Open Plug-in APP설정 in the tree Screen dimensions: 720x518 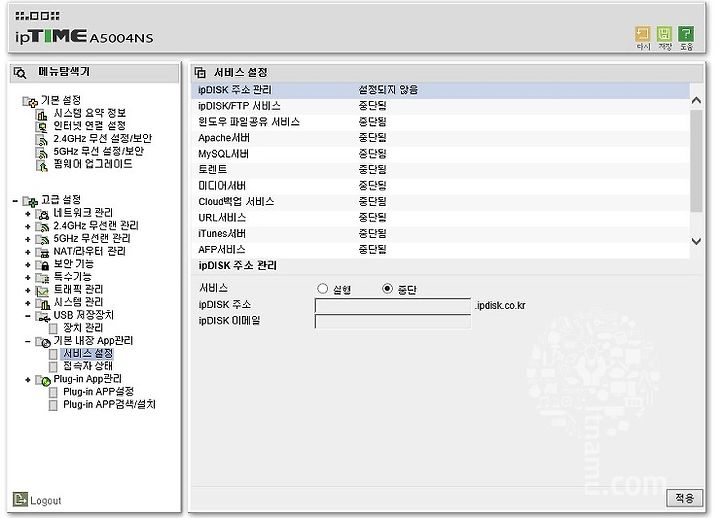pos(98,392)
